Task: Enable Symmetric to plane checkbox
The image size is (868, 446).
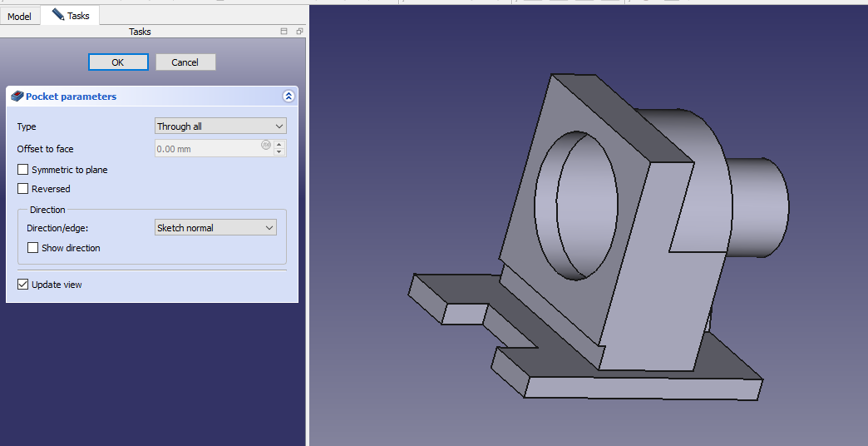Action: pos(23,170)
